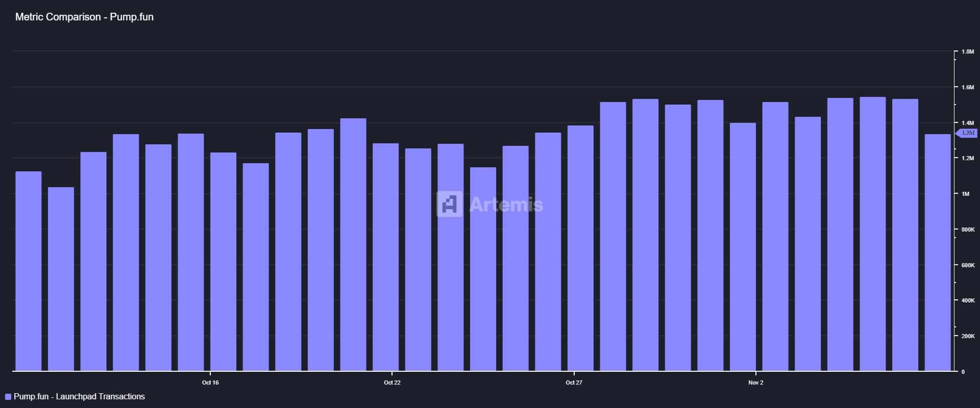
Task: Select the Oct 22 x-axis label
Action: 392,382
